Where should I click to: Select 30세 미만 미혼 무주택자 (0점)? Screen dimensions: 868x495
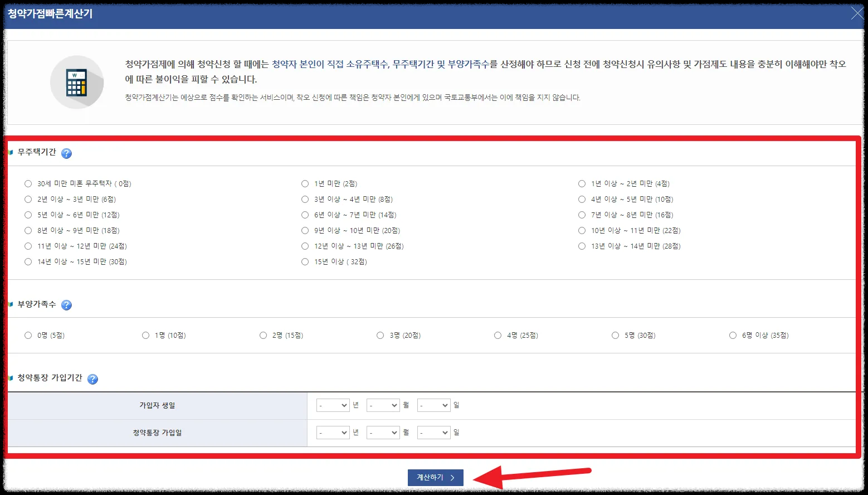pyautogui.click(x=28, y=183)
